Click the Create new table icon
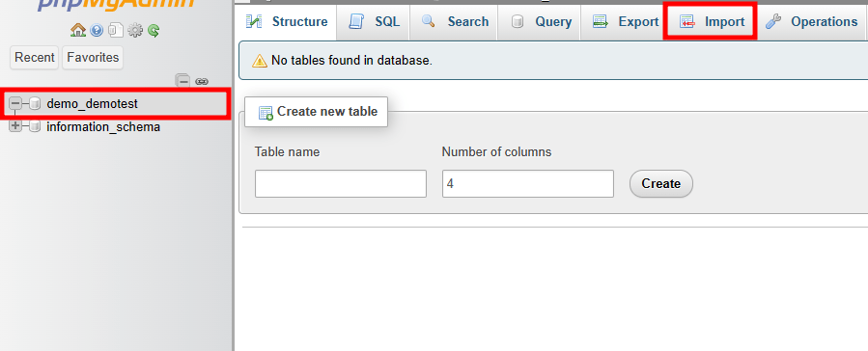868x351 pixels. pos(266,113)
